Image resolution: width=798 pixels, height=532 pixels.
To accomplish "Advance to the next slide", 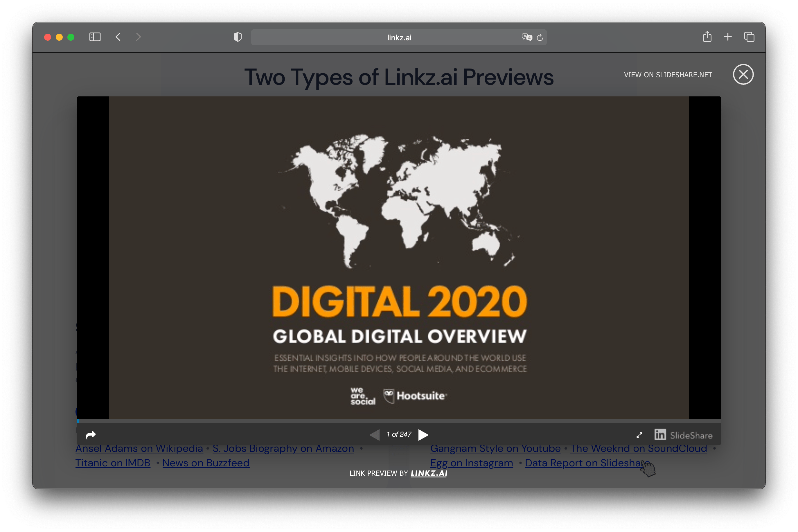I will click(x=423, y=435).
